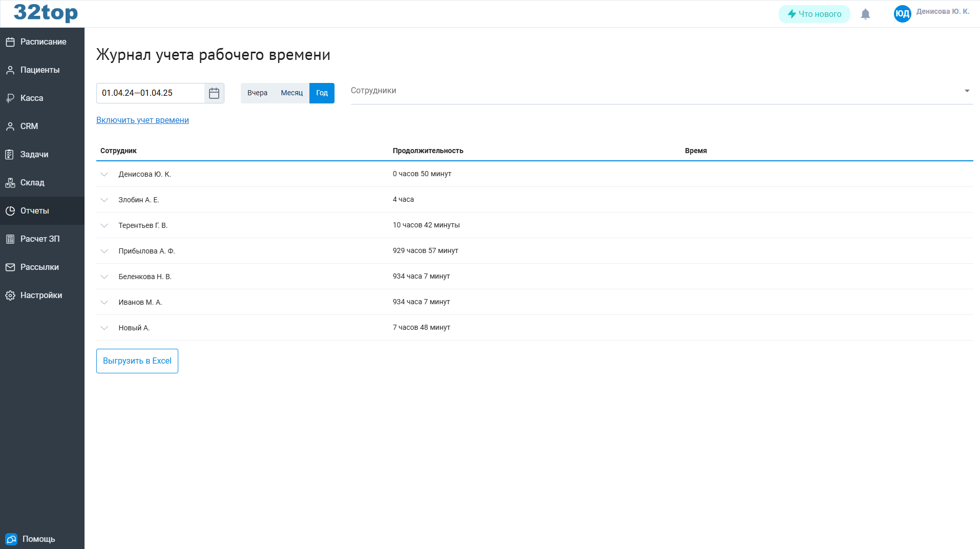Click the Настройки gear icon
This screenshot has height=549, width=980.
tap(10, 295)
